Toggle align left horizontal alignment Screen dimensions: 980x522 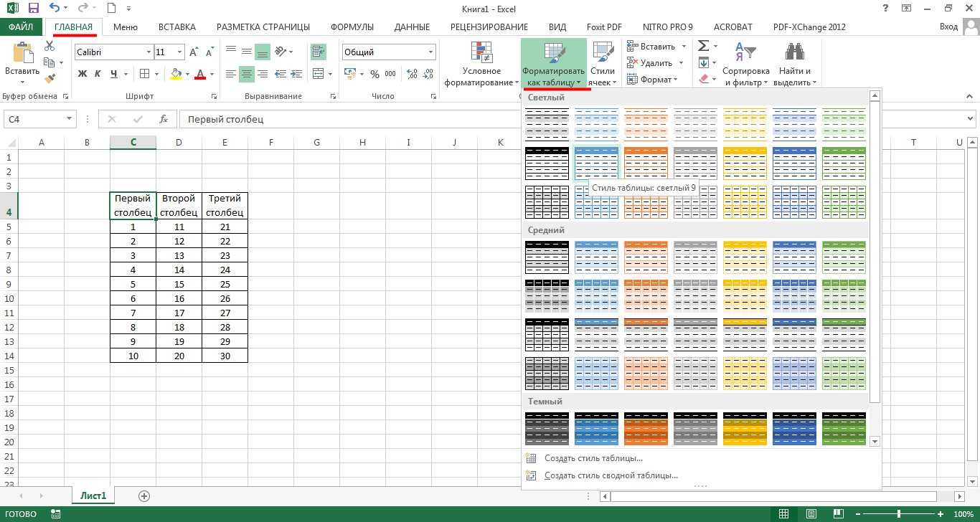(231, 73)
